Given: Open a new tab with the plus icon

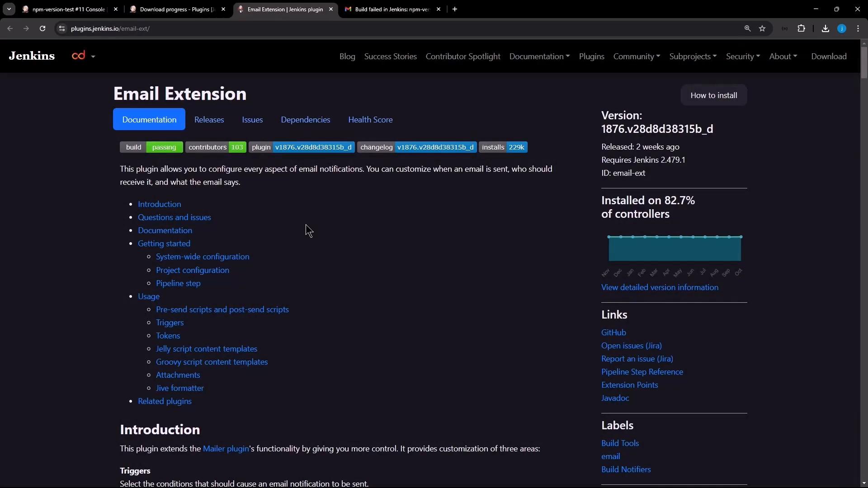Looking at the screenshot, I should coord(455,9).
